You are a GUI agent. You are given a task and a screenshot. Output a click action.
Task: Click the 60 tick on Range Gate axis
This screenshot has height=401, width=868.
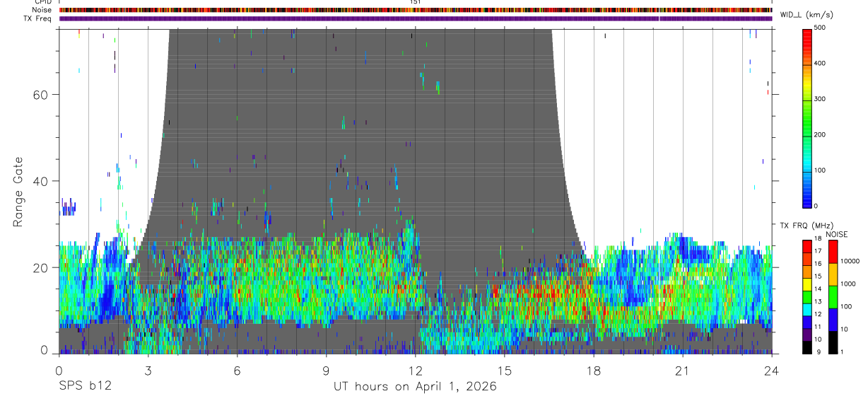pos(42,94)
